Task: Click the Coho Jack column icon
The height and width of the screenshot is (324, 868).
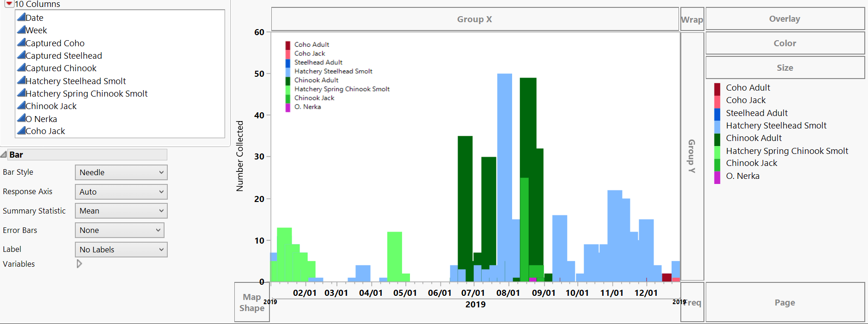Action: coord(21,130)
